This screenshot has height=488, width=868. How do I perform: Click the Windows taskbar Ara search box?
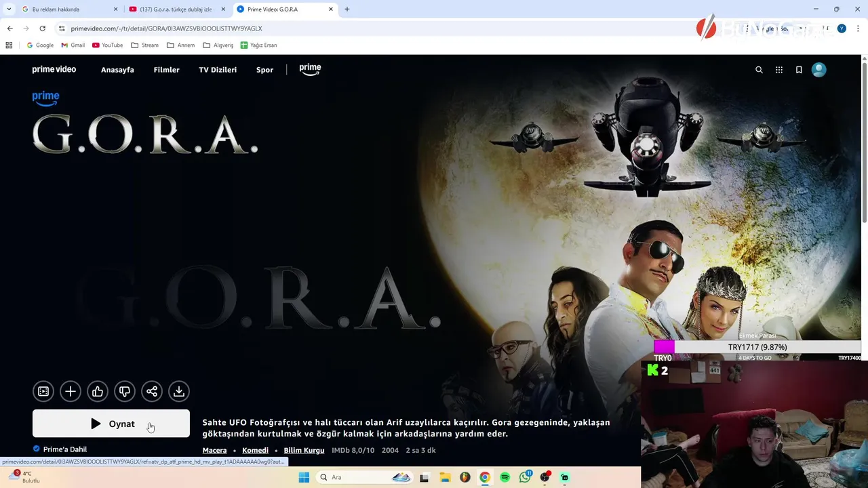point(363,477)
